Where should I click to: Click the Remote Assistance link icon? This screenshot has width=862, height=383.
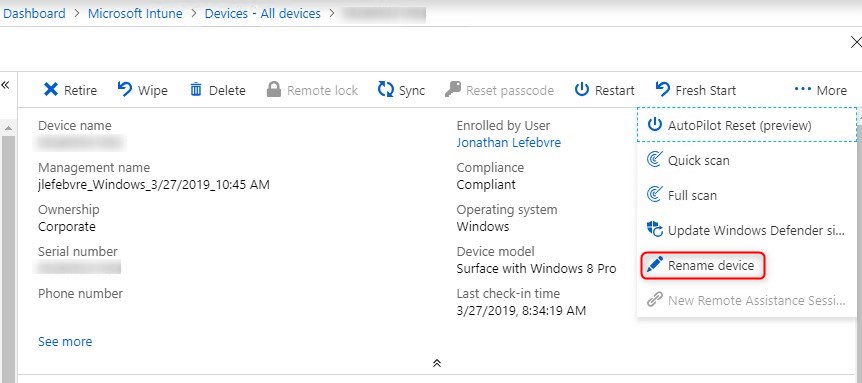coord(654,300)
